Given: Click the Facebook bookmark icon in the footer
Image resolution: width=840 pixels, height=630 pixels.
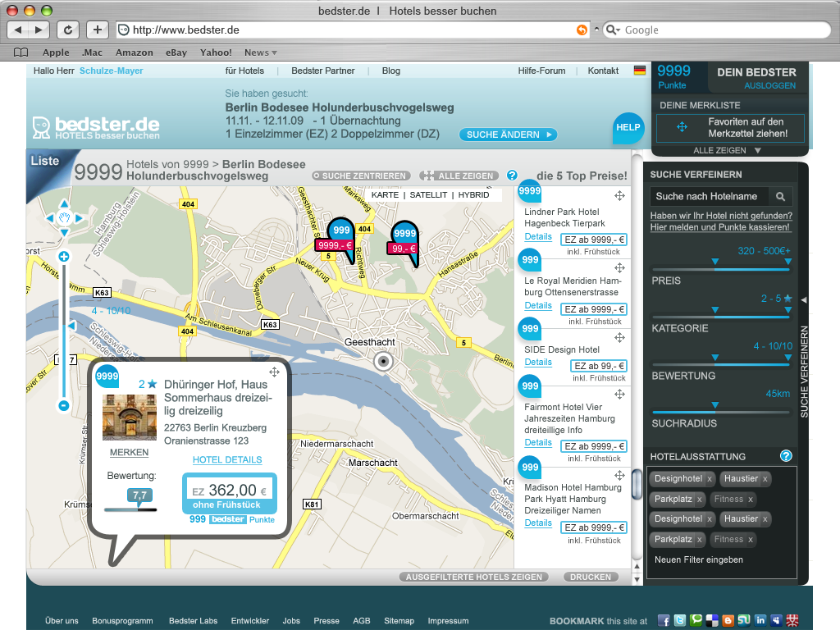Looking at the screenshot, I should 664,621.
